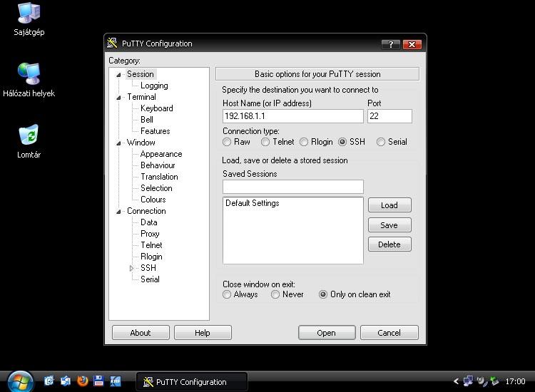The height and width of the screenshot is (392, 535).
Task: Open the Sajátgép desktop icon
Action: (x=29, y=19)
